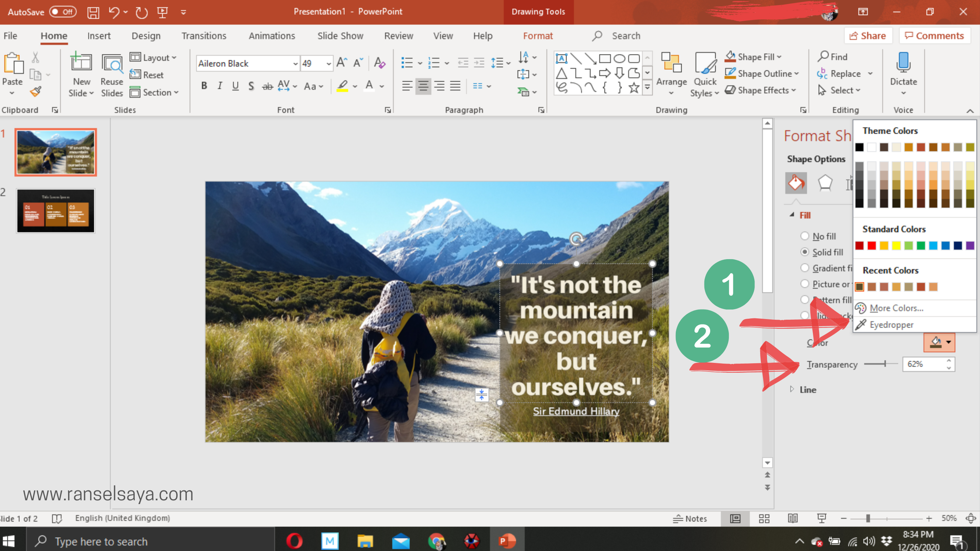Click the Share button

point(868,36)
